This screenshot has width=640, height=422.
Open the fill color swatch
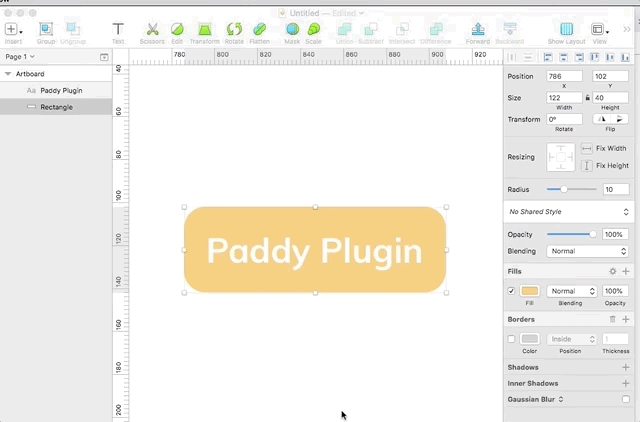pos(530,291)
